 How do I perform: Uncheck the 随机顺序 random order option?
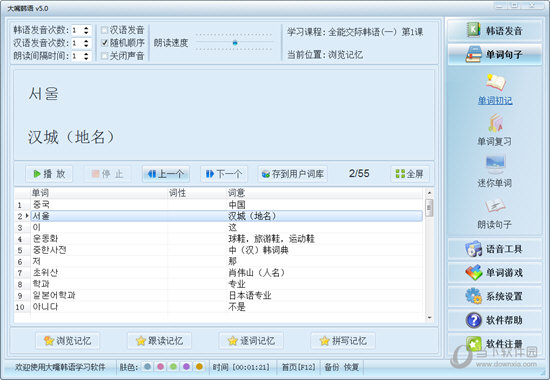(104, 43)
